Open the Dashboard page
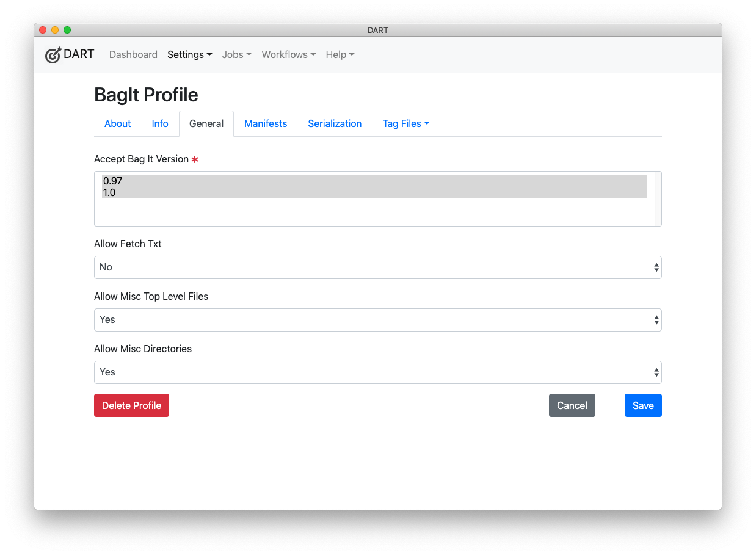Viewport: 756px width, 555px height. pos(133,54)
